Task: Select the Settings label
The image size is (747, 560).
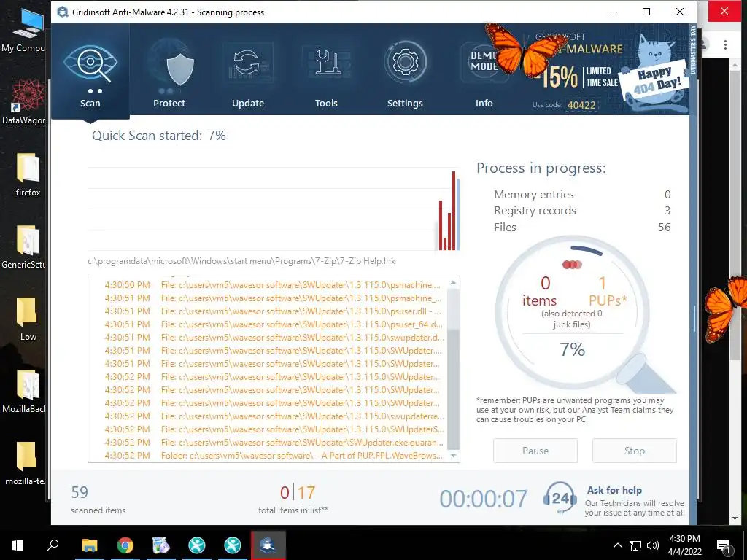Action: pyautogui.click(x=405, y=103)
